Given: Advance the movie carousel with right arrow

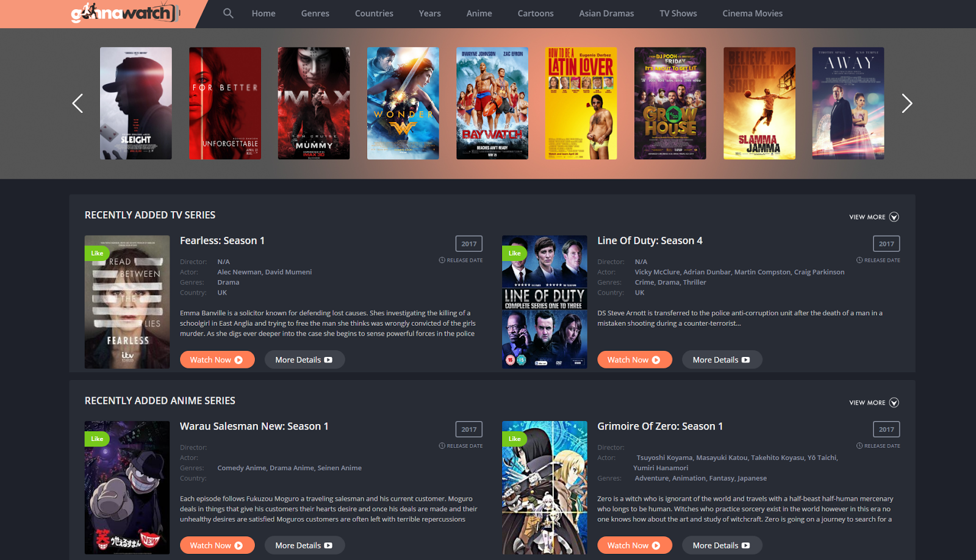Looking at the screenshot, I should [x=907, y=103].
